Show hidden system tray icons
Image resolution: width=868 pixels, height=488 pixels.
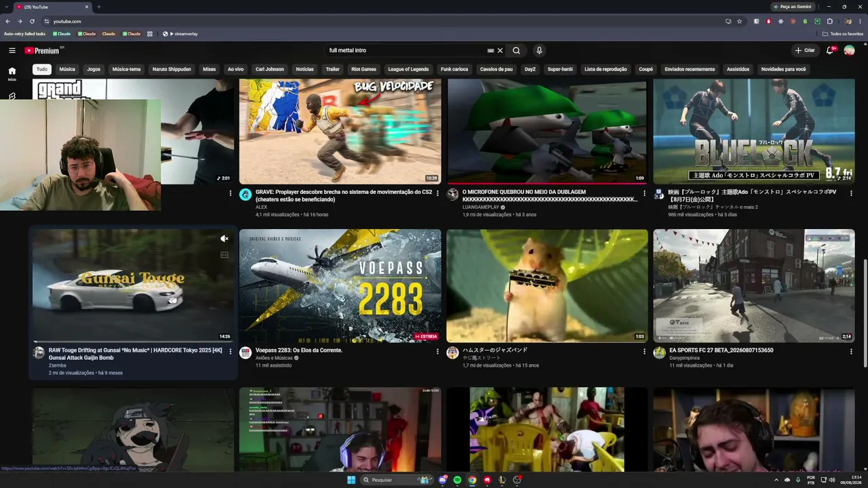coord(776,480)
